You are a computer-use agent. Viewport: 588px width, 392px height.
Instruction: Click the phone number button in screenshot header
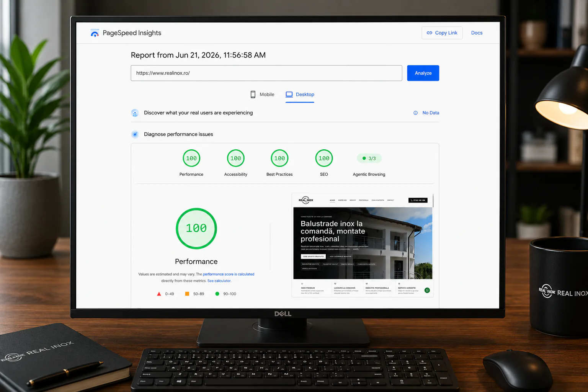pyautogui.click(x=418, y=200)
